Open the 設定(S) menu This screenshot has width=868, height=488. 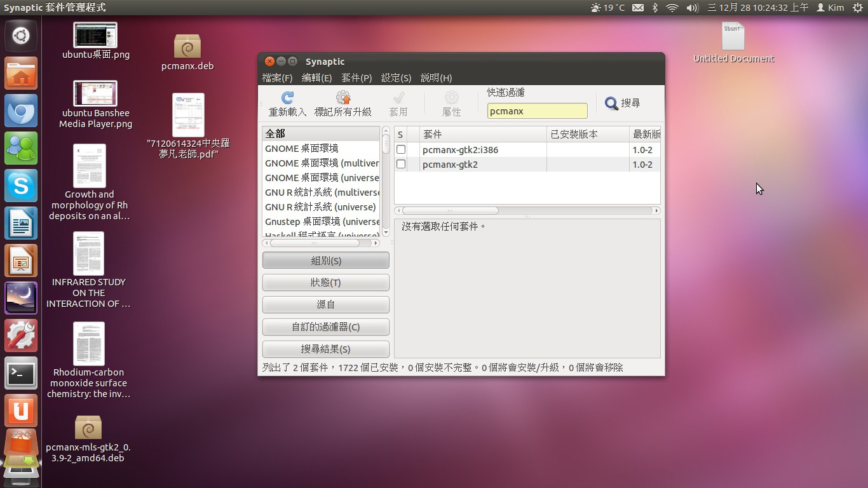point(396,78)
